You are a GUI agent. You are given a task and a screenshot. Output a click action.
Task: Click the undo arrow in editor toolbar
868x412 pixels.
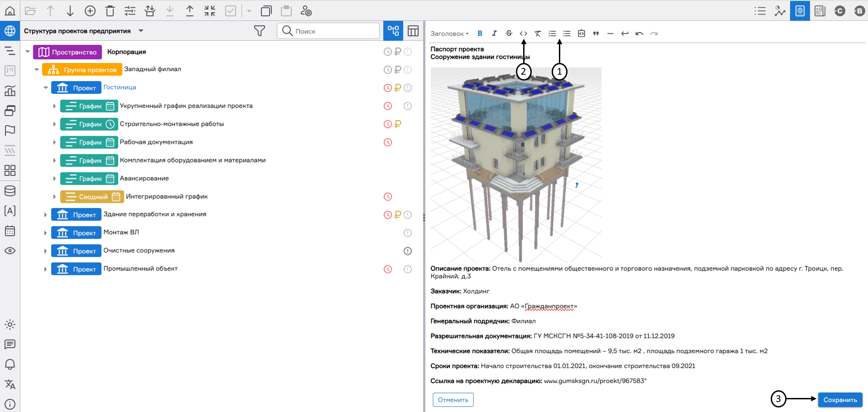pos(639,33)
